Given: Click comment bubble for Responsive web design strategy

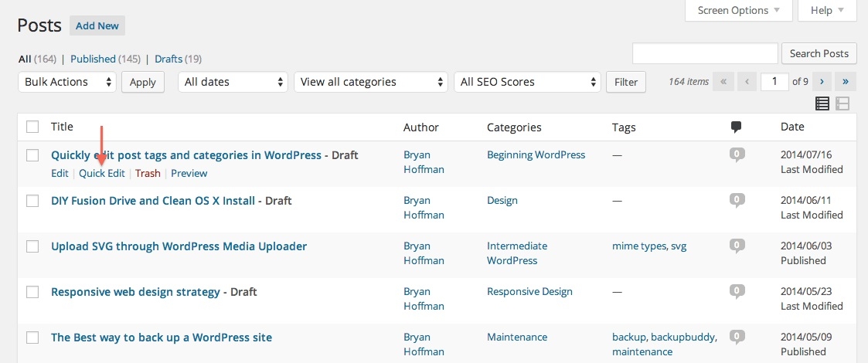Looking at the screenshot, I should tap(737, 292).
